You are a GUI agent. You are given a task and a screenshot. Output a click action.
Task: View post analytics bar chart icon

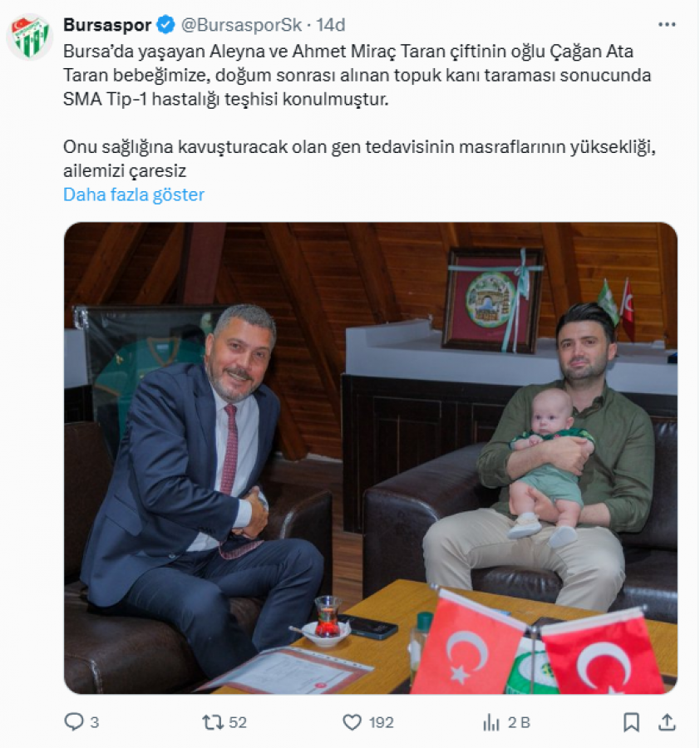[x=491, y=723]
